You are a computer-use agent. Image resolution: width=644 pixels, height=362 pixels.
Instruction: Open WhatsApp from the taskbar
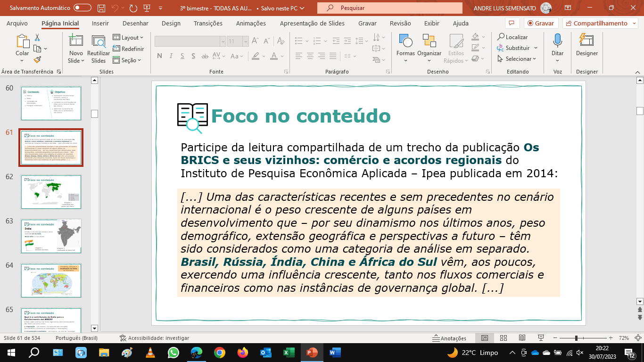point(173,352)
